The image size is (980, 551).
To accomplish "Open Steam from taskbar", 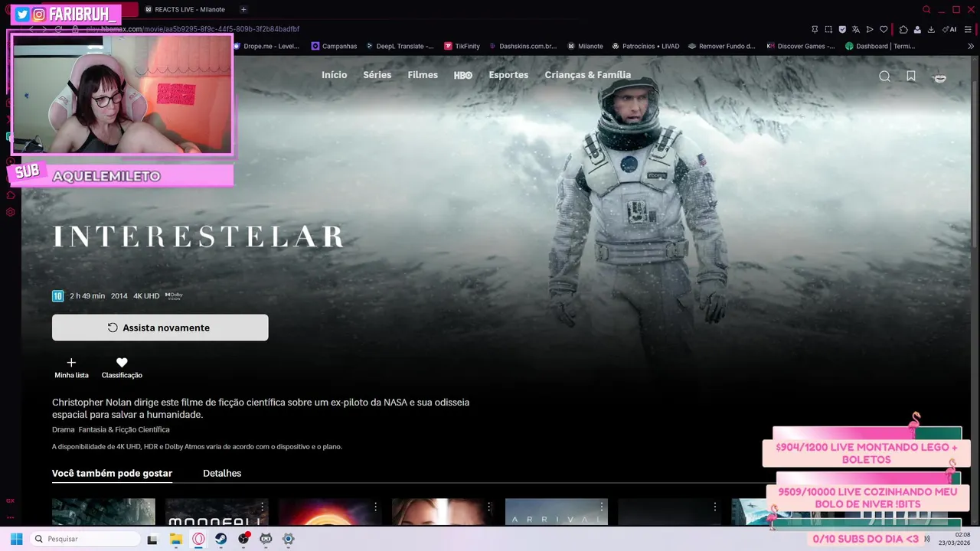I will click(220, 539).
